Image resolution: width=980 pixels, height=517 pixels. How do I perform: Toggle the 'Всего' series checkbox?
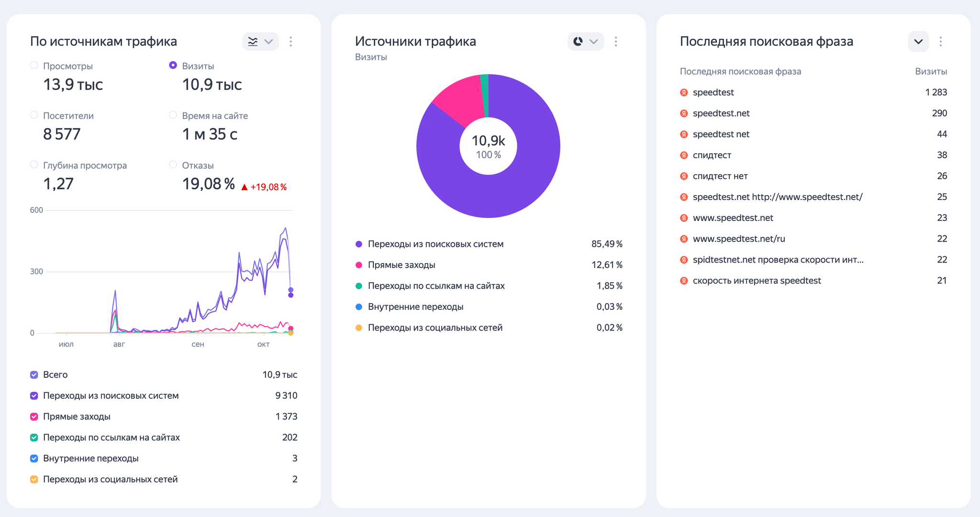[34, 375]
